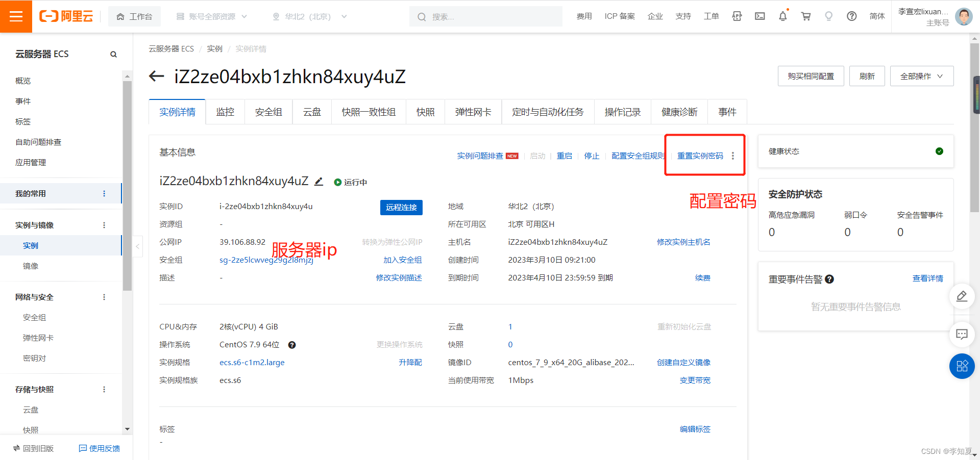Open options dots for 我的常用
980x460 pixels.
click(104, 194)
